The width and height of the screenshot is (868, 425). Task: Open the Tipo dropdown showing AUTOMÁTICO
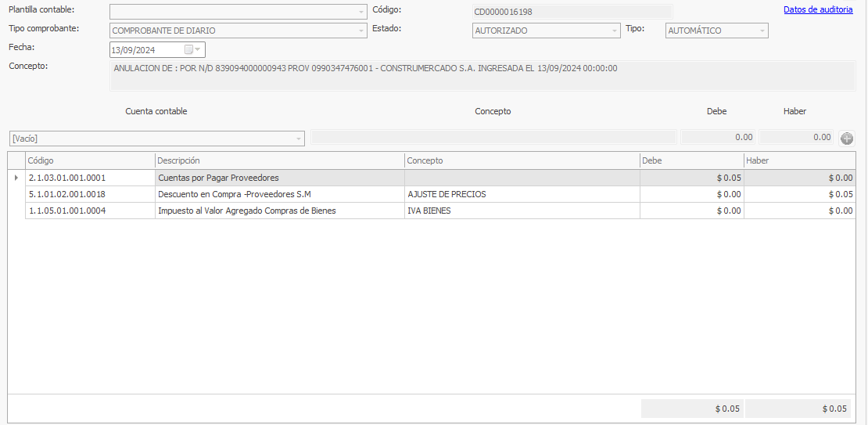click(762, 31)
